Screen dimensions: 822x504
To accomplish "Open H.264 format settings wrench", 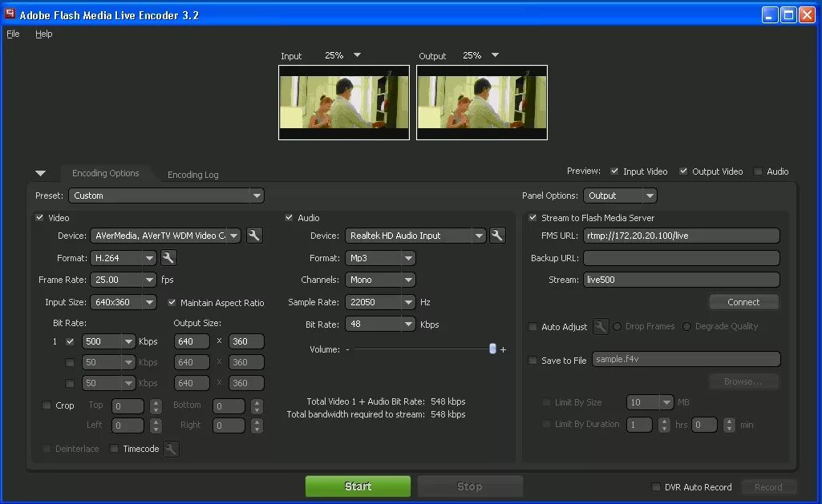I will 168,258.
